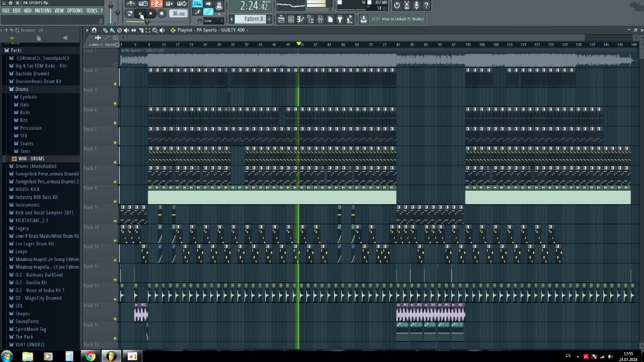Click the master pitch slider
Viewport: 644px width, 362px height.
118,13
